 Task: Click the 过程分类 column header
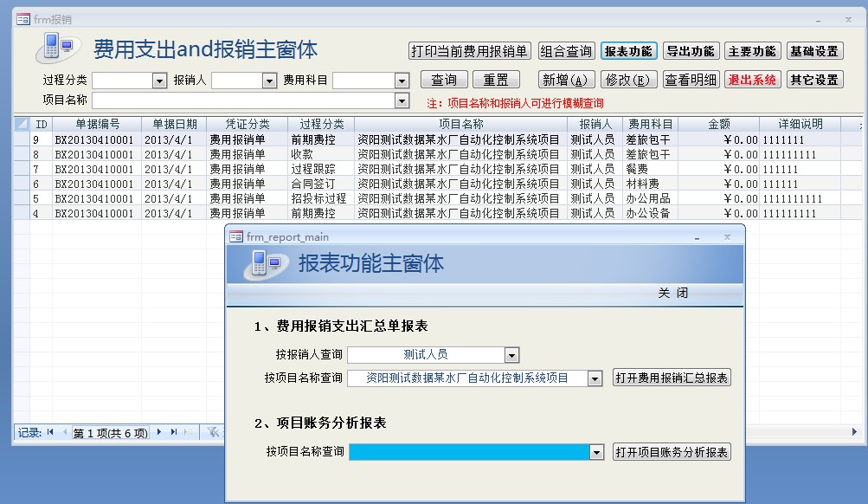(x=321, y=124)
